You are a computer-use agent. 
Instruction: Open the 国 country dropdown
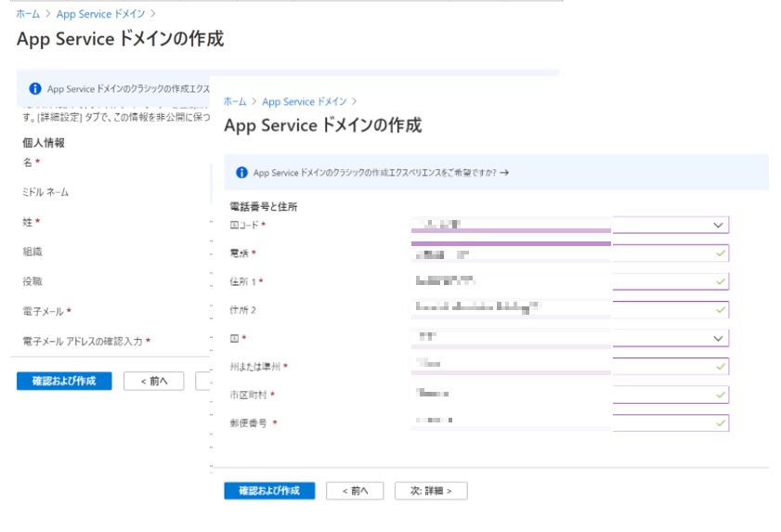[x=570, y=338]
